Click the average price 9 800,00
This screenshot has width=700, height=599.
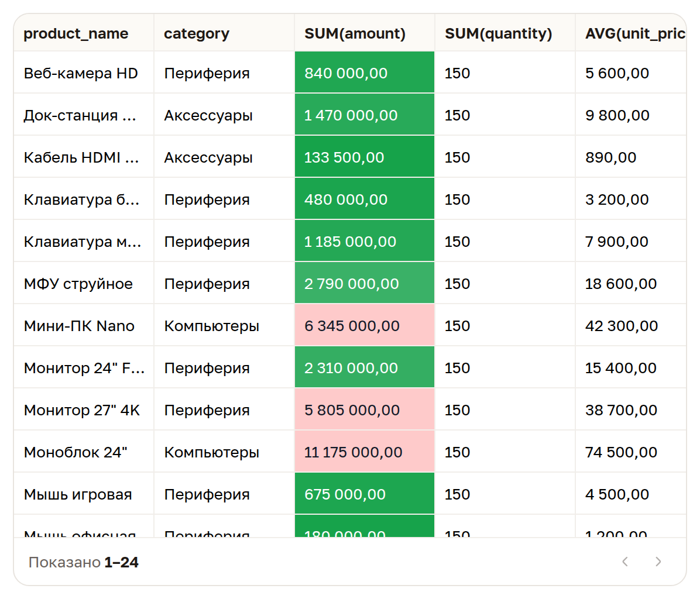[630, 115]
